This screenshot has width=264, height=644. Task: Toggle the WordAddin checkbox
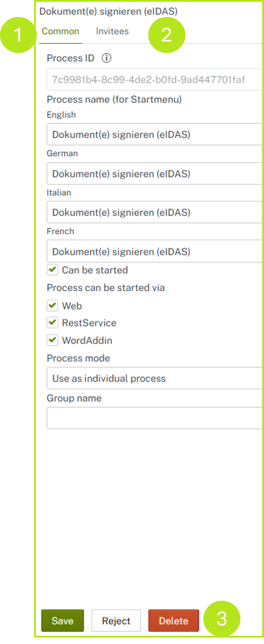(x=52, y=340)
